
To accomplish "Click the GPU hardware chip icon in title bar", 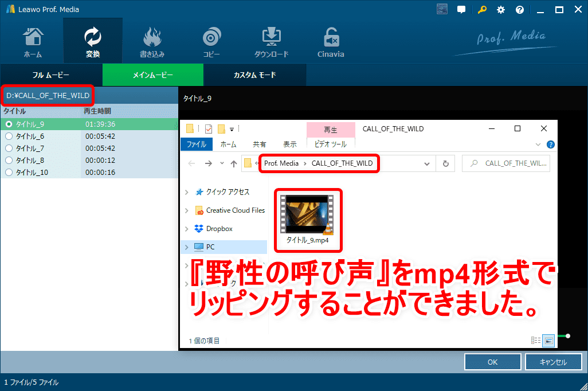I will (x=442, y=9).
